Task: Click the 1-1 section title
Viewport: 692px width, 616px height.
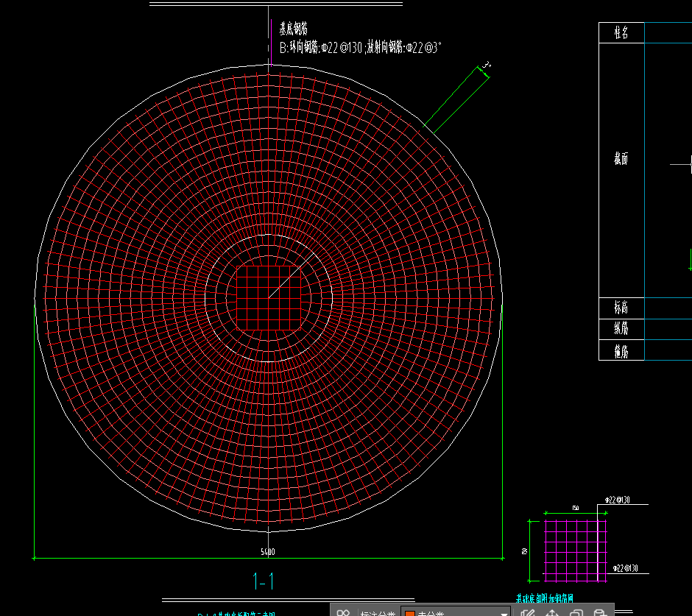Action: point(264,581)
